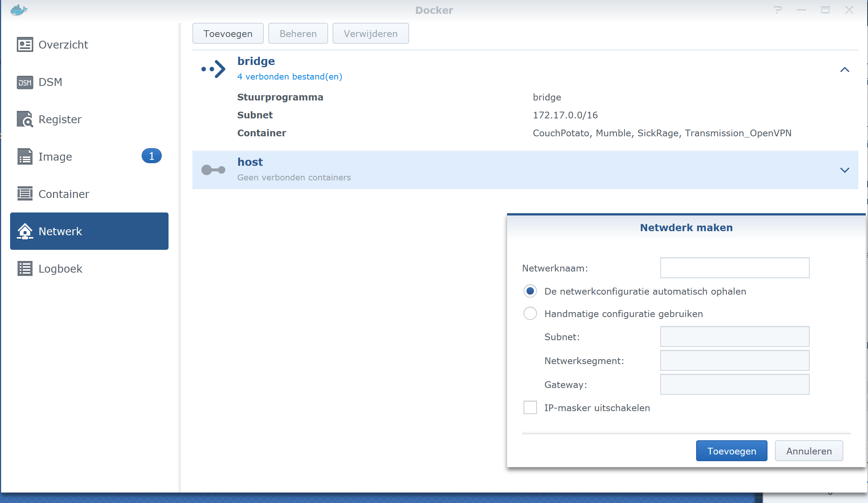Viewport: 868px width, 503px height.
Task: Click the Register search icon
Action: point(25,119)
